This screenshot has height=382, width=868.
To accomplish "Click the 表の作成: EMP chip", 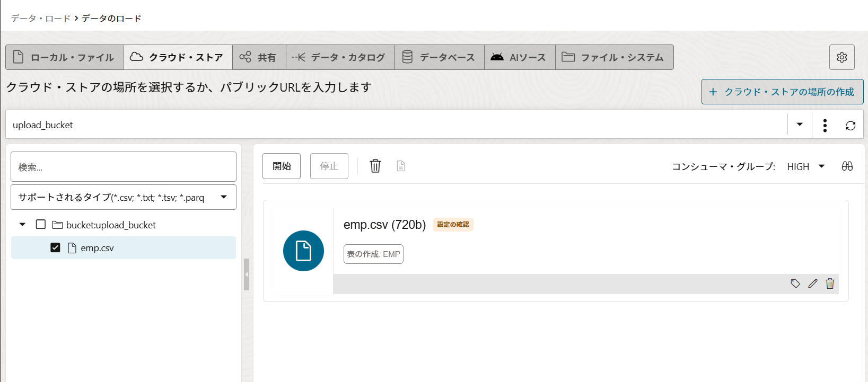I will pos(373,254).
